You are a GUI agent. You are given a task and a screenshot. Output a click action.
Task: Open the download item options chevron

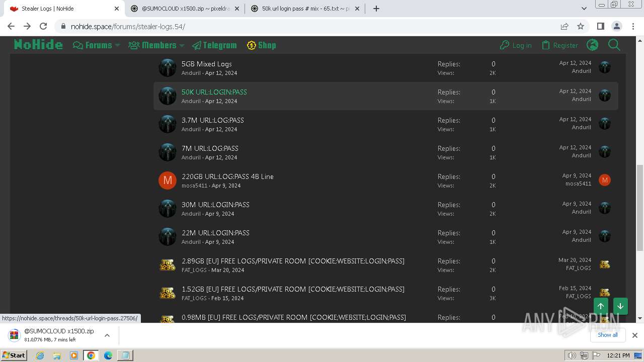(107, 335)
